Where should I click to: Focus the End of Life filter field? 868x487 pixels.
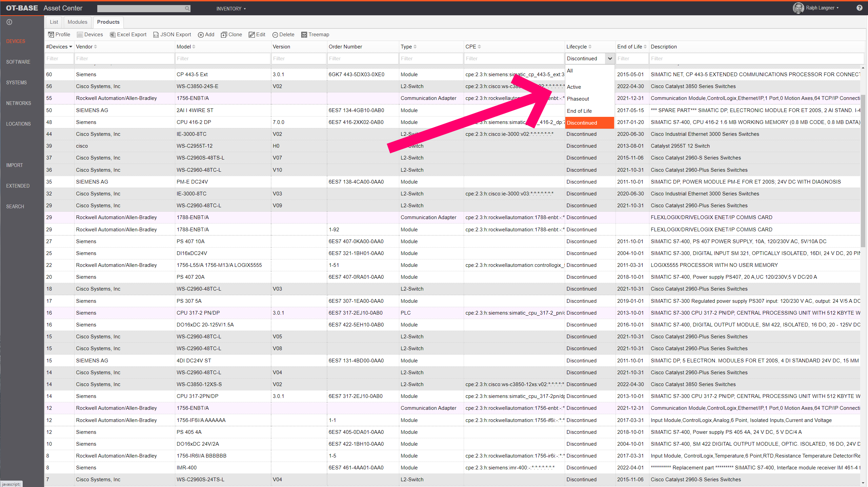pyautogui.click(x=632, y=59)
